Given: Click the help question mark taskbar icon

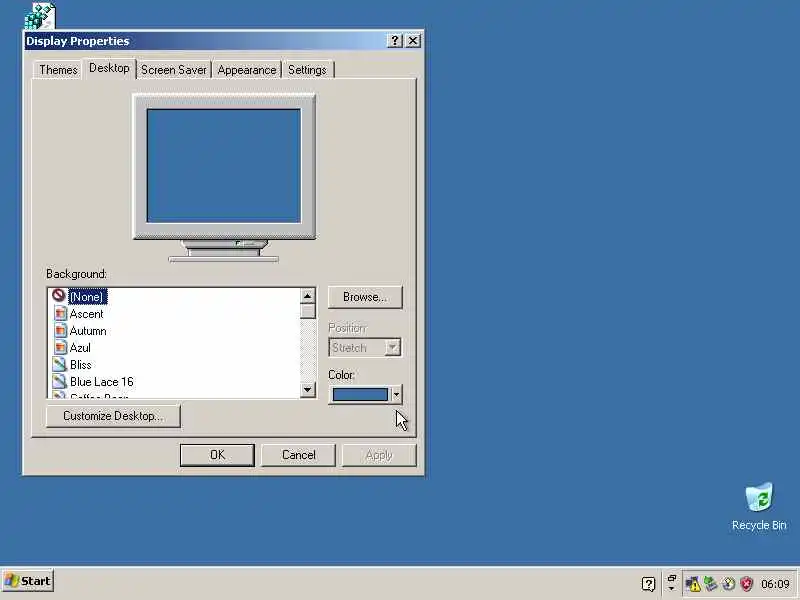Looking at the screenshot, I should click(x=648, y=584).
